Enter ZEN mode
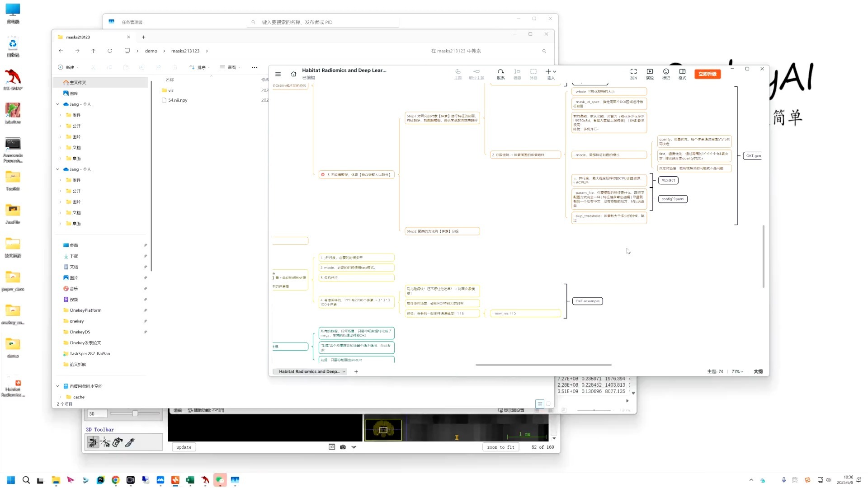The height and width of the screenshot is (488, 868). point(633,74)
